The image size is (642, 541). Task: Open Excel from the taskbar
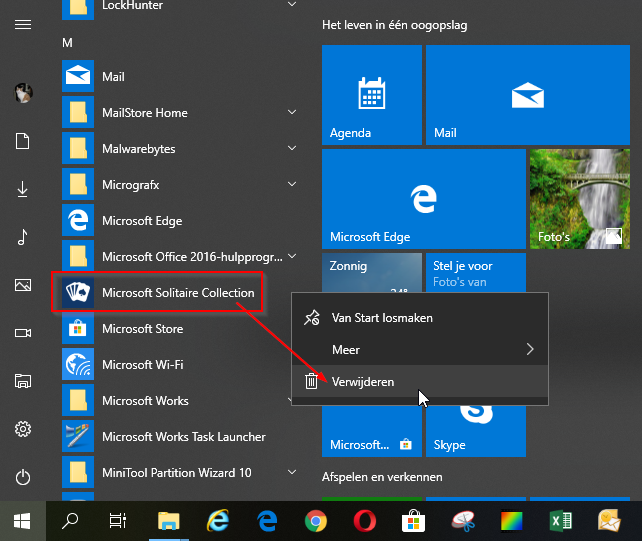coord(560,521)
